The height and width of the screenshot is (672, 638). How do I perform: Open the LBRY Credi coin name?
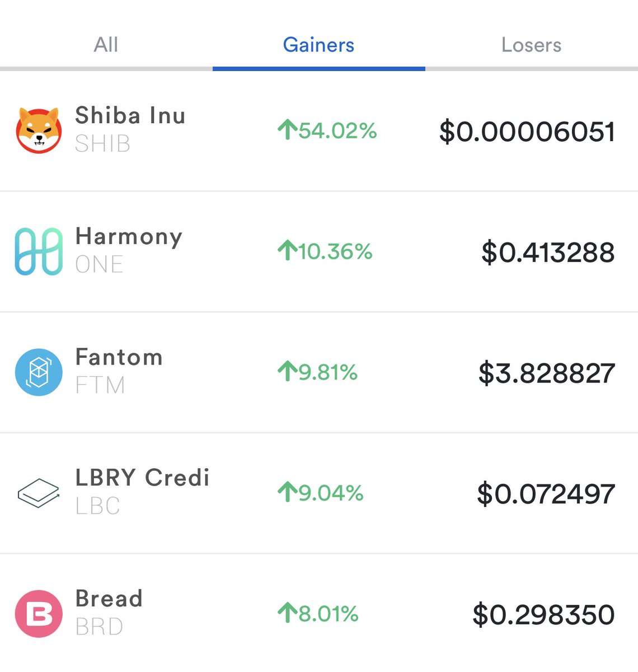tap(142, 478)
